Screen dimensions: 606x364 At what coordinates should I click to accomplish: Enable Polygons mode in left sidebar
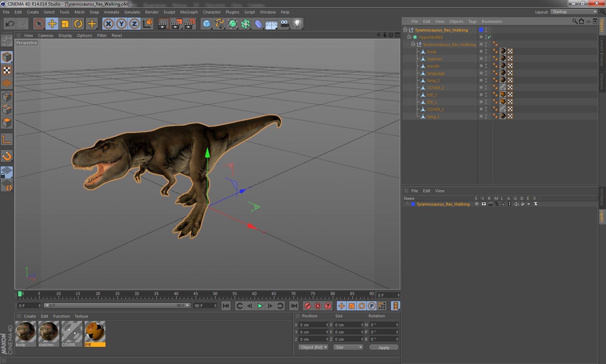tap(7, 123)
